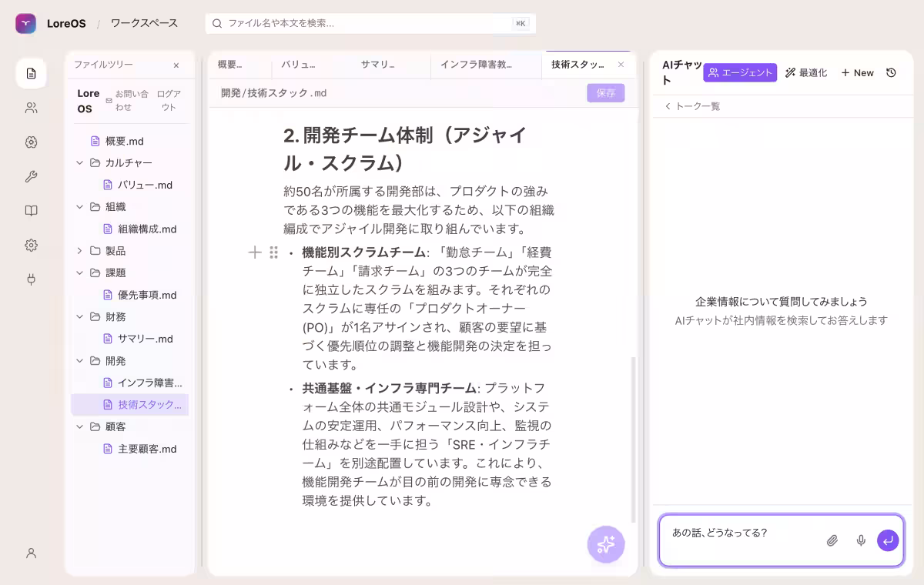Collapse the 顧客 folder
Image resolution: width=924 pixels, height=585 pixels.
[79, 426]
